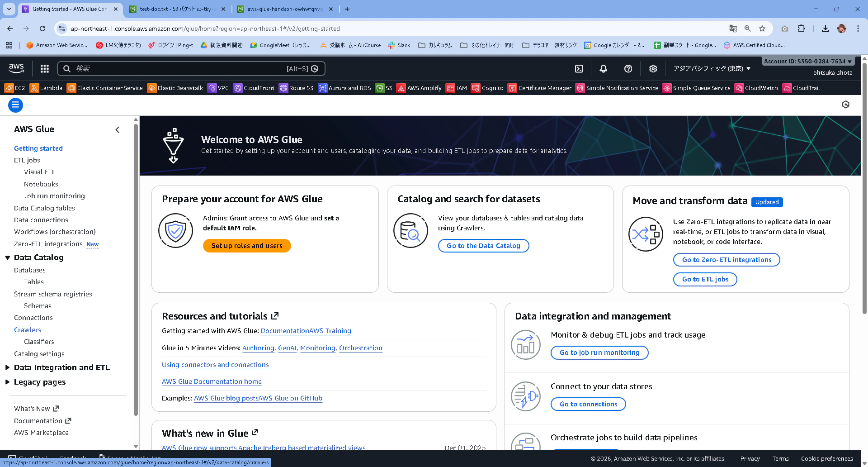Select Crawlers in Data Catalog sidebar
Viewport: 868px width, 467px height.
coord(28,330)
